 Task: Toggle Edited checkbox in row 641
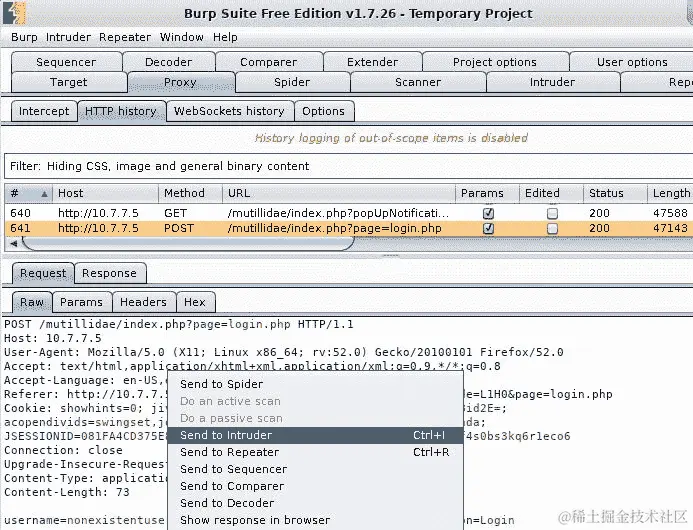pyautogui.click(x=552, y=229)
